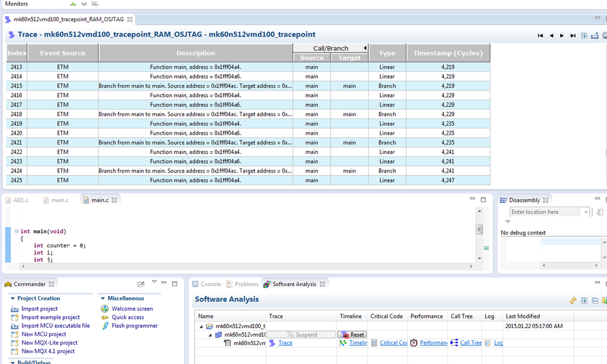Maximize the code editor area
Viewport: 607px width, 364px height.
[x=483, y=200]
